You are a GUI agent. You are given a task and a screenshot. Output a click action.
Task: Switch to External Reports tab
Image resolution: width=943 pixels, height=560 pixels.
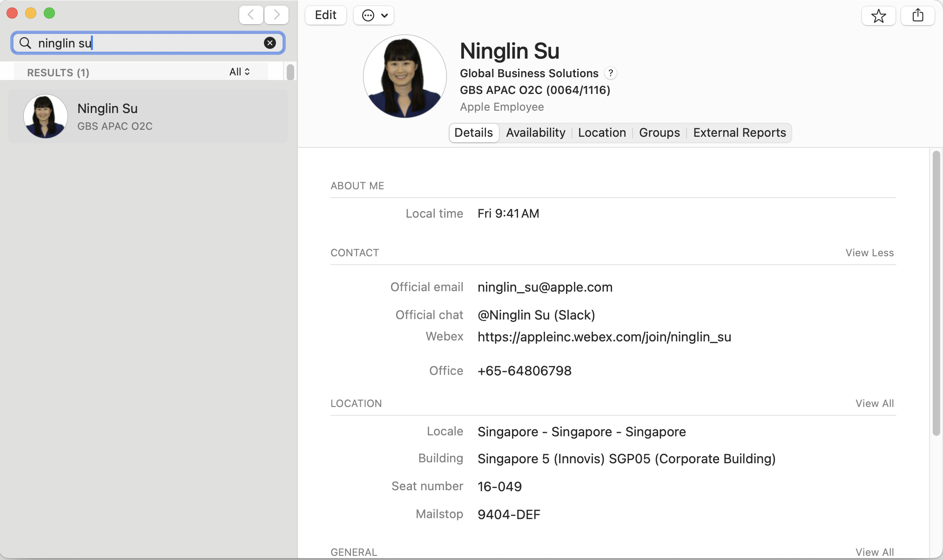tap(740, 133)
